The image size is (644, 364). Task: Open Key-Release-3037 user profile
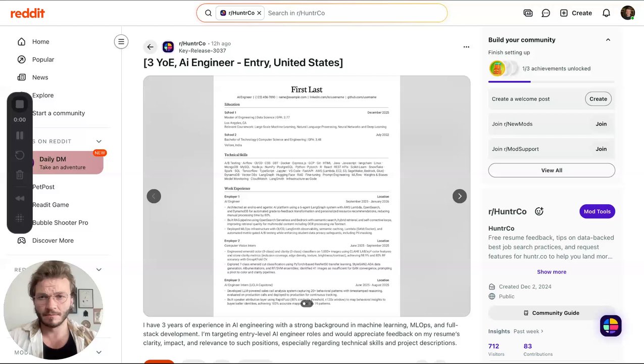point(202,51)
